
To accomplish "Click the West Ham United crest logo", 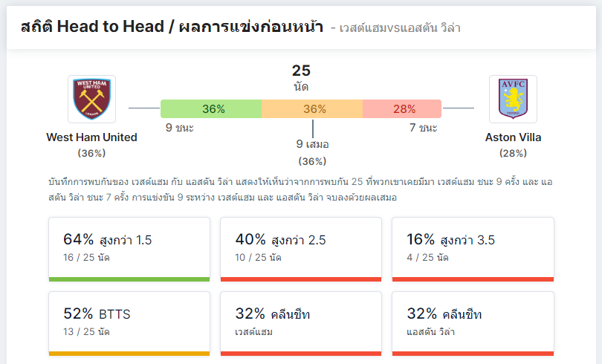I will (x=91, y=99).
